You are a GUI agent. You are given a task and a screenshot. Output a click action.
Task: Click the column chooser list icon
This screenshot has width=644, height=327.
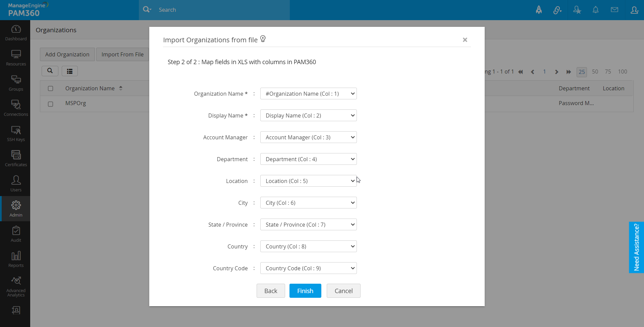(x=70, y=71)
